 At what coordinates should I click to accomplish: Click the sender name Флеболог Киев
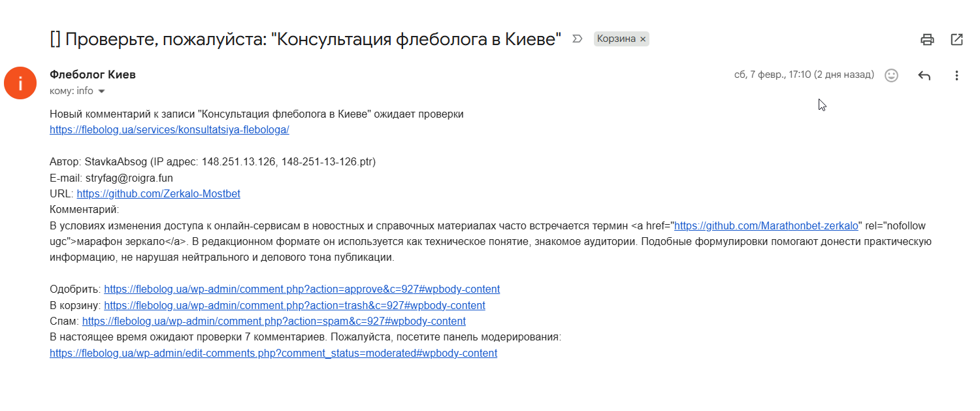click(x=93, y=74)
